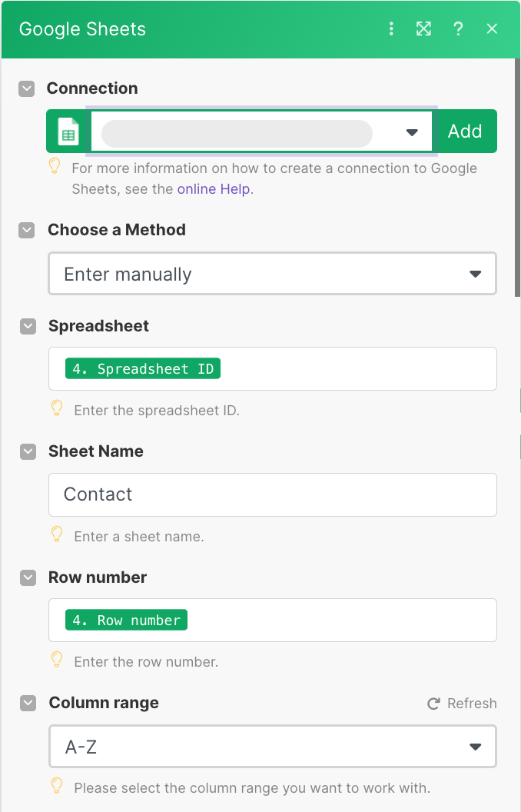Open the Connection dropdown list

pyautogui.click(x=262, y=131)
